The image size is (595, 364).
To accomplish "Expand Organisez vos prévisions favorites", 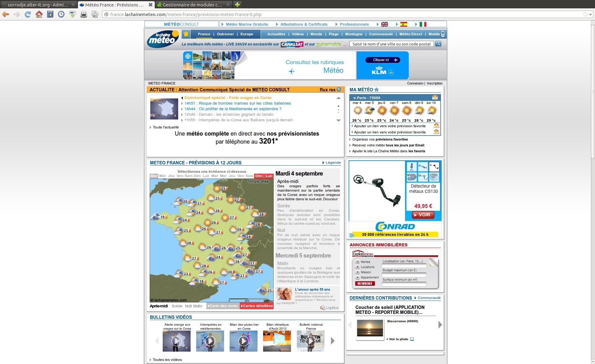I will point(378,139).
